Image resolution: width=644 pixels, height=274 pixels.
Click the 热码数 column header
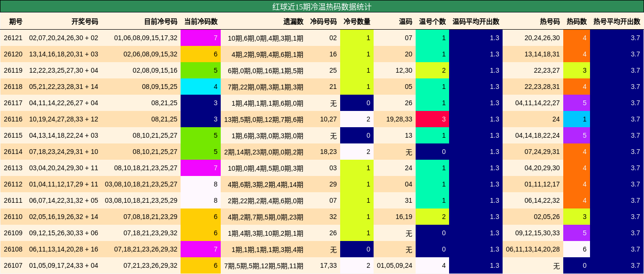(x=577, y=22)
